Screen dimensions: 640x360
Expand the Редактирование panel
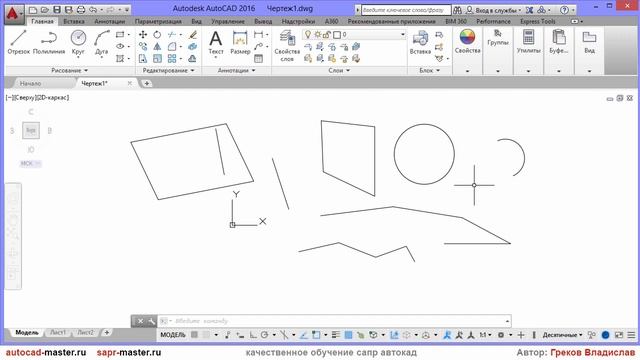168,70
